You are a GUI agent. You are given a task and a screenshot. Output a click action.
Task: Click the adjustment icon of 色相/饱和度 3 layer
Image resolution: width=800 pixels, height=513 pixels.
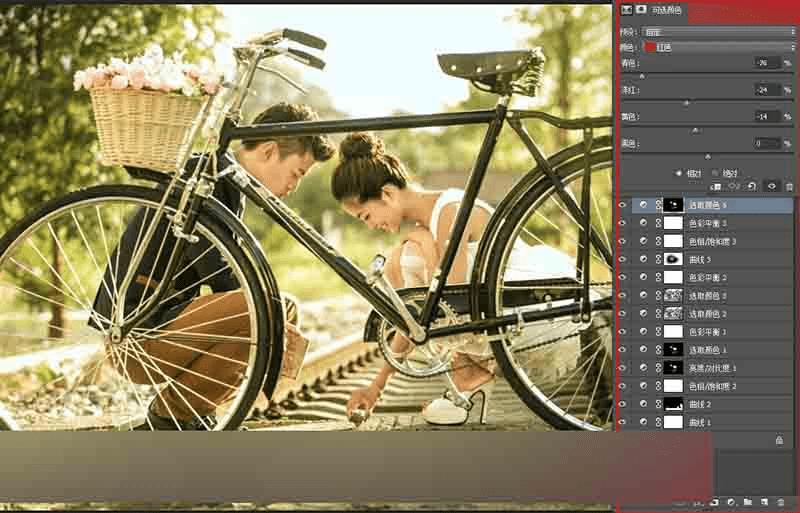(x=643, y=241)
